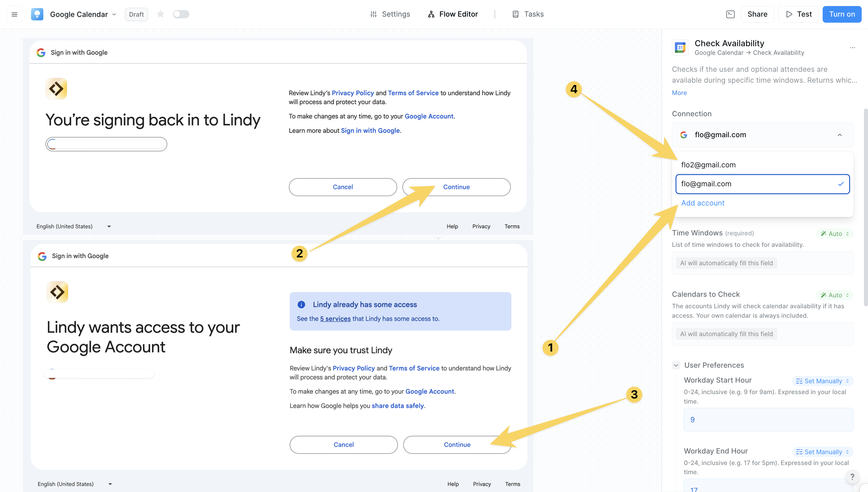Switch to the Settings tab
The image size is (868, 492).
pyautogui.click(x=390, y=14)
